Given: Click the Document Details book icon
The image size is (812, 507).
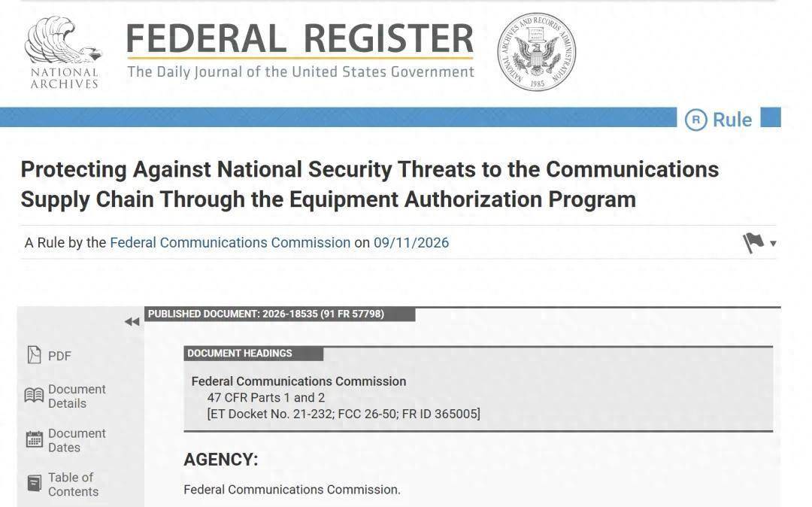Looking at the screenshot, I should (x=34, y=396).
